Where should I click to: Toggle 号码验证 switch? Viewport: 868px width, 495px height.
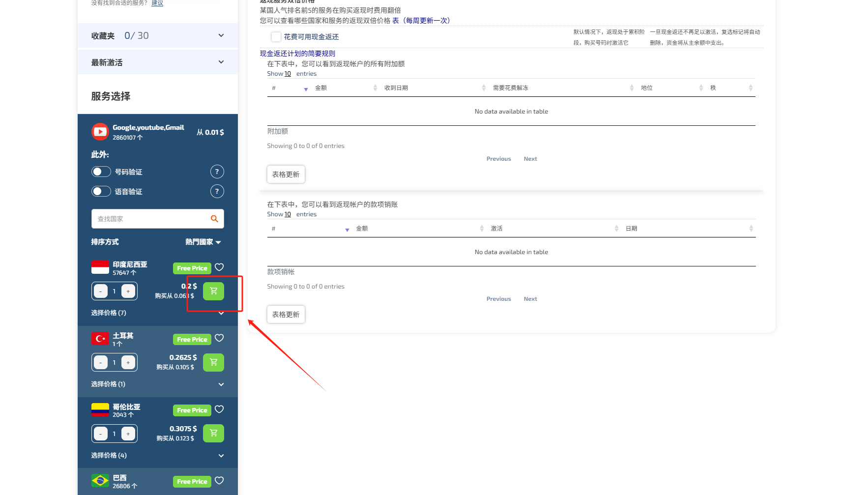click(101, 172)
